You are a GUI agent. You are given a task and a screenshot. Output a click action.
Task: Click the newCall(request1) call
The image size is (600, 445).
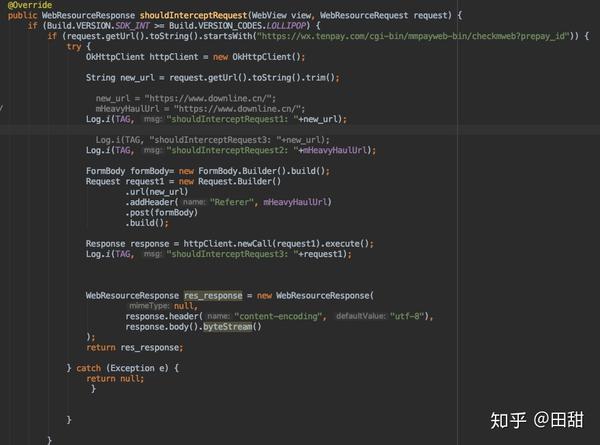point(279,243)
